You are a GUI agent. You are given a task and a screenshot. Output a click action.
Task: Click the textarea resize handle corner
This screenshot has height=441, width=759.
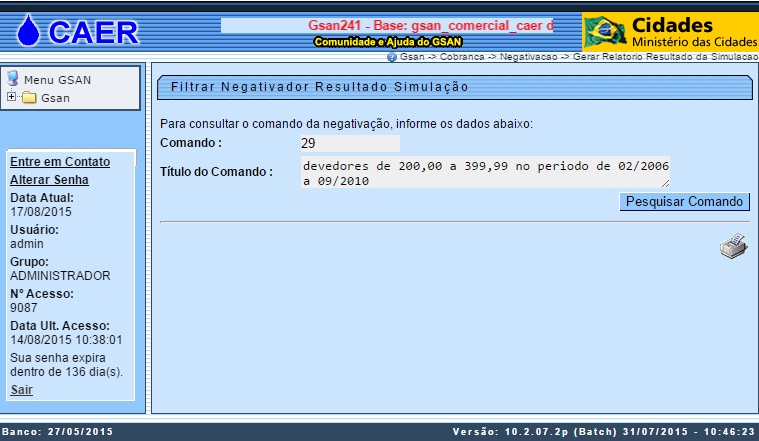click(666, 183)
